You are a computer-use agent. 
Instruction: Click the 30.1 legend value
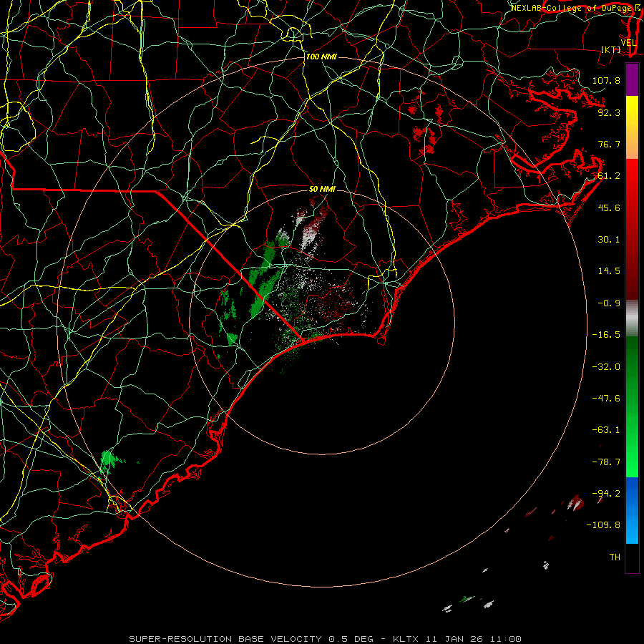pyautogui.click(x=609, y=240)
